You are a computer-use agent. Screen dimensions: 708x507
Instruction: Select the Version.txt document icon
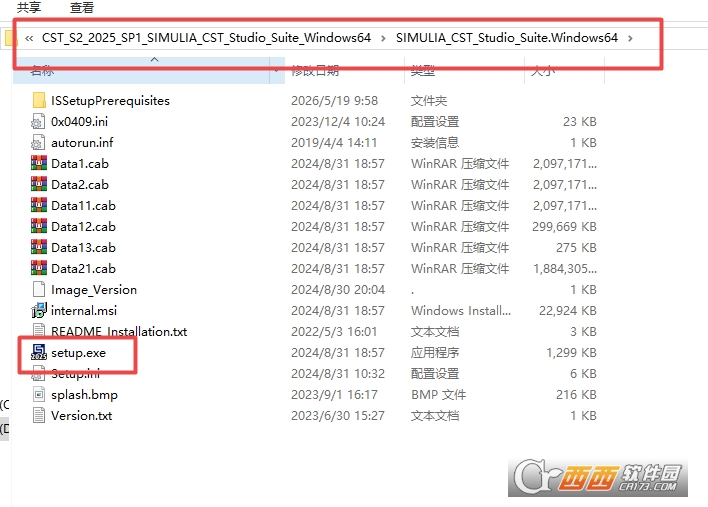coord(39,415)
